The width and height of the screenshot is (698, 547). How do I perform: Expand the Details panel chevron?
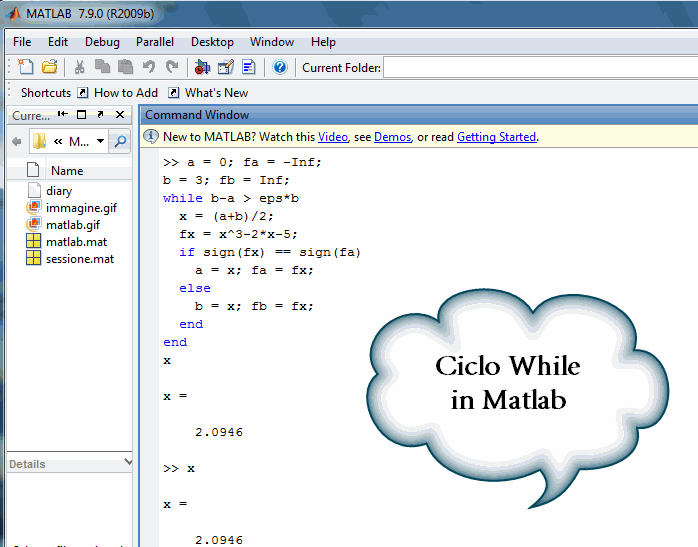tap(128, 462)
